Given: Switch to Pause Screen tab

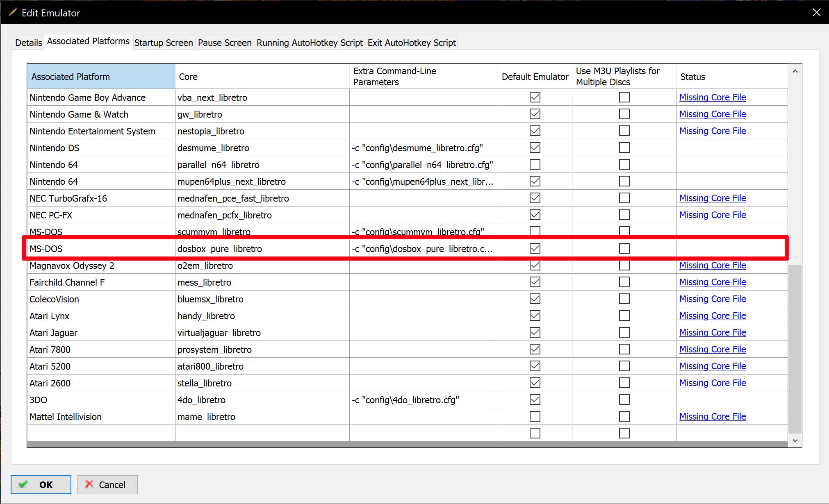Looking at the screenshot, I should [224, 43].
